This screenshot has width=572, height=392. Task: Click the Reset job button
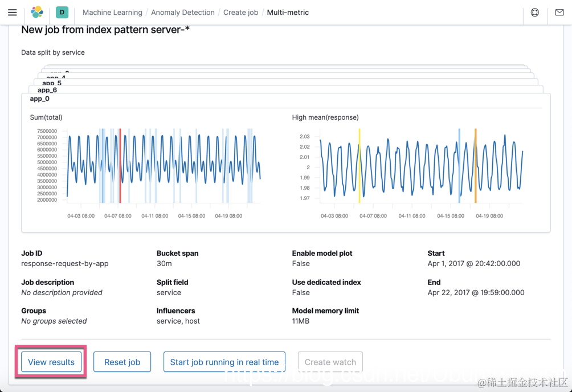coord(122,362)
